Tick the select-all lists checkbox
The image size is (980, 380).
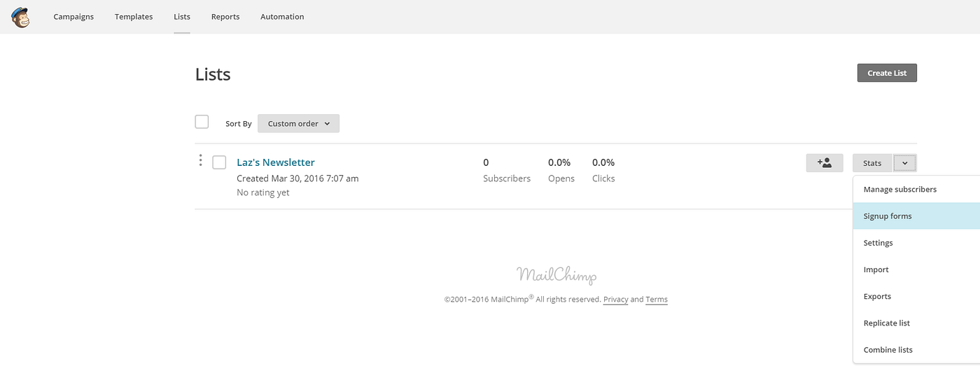click(202, 122)
